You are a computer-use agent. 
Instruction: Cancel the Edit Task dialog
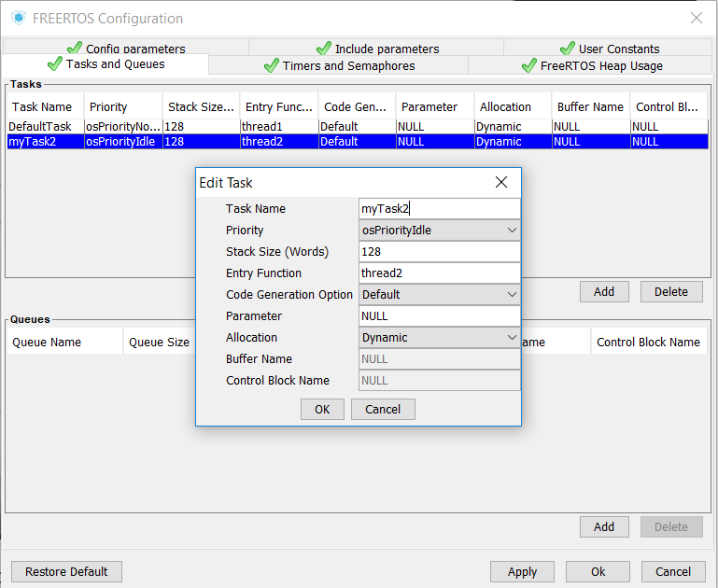pyautogui.click(x=383, y=409)
